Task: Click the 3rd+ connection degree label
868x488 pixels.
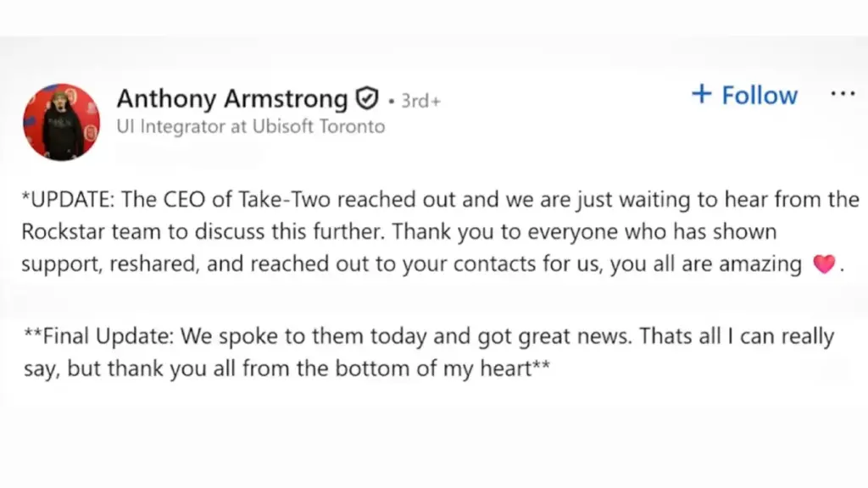Action: pyautogui.click(x=420, y=101)
